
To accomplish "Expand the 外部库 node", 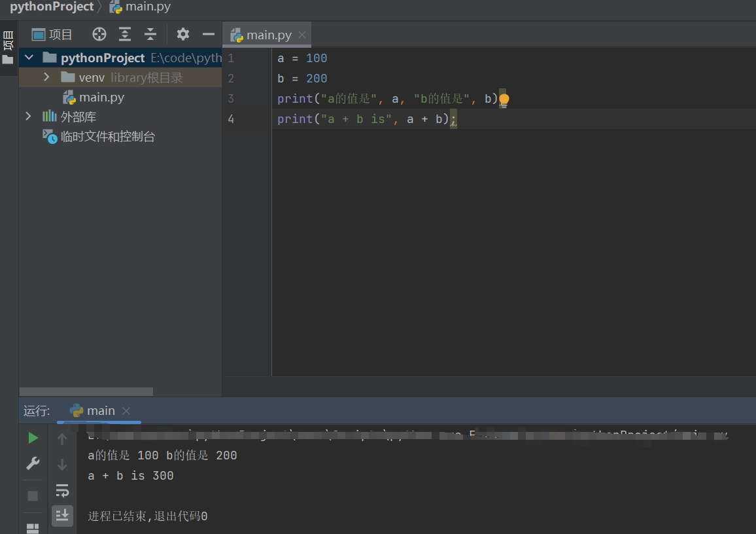I will [28, 116].
